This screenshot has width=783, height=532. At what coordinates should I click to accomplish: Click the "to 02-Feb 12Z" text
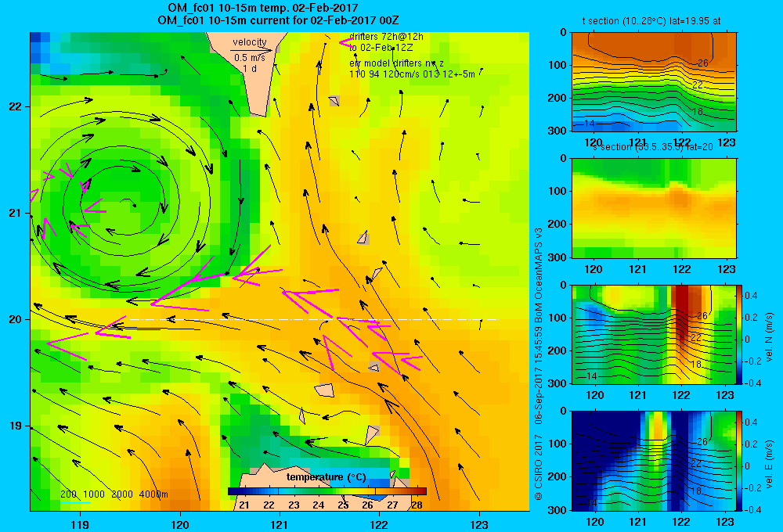click(381, 48)
